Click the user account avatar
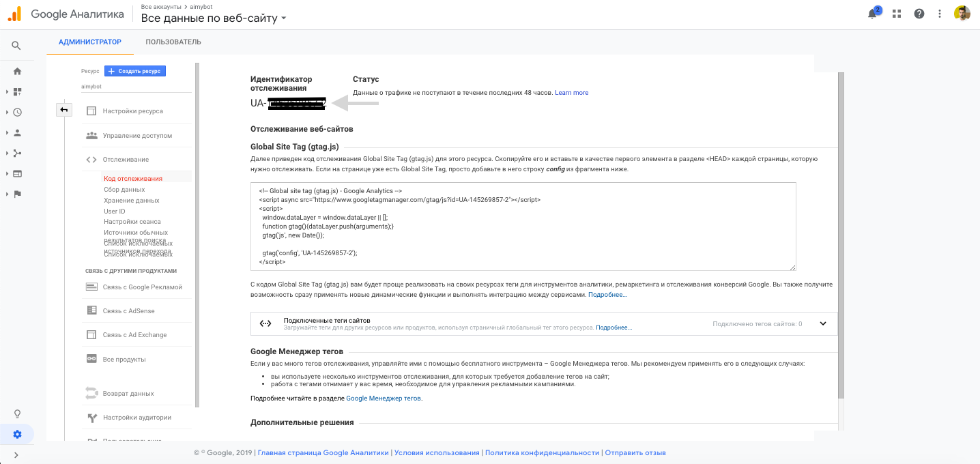The image size is (980, 464). [962, 14]
